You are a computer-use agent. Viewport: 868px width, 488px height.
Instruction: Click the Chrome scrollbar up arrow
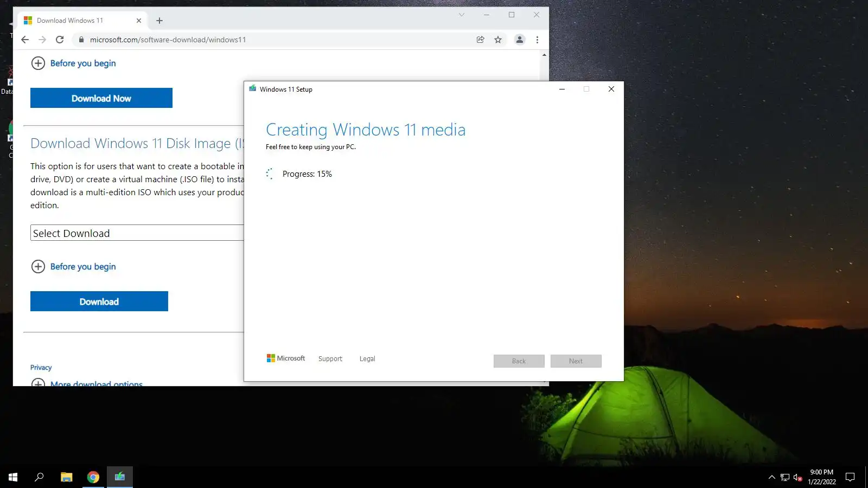pyautogui.click(x=544, y=55)
